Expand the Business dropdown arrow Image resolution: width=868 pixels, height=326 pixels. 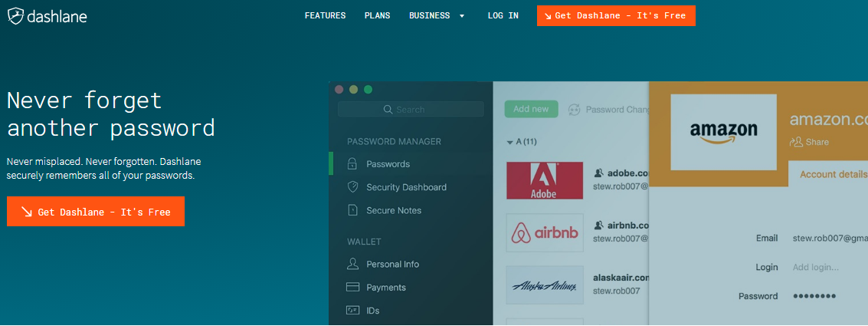(462, 16)
